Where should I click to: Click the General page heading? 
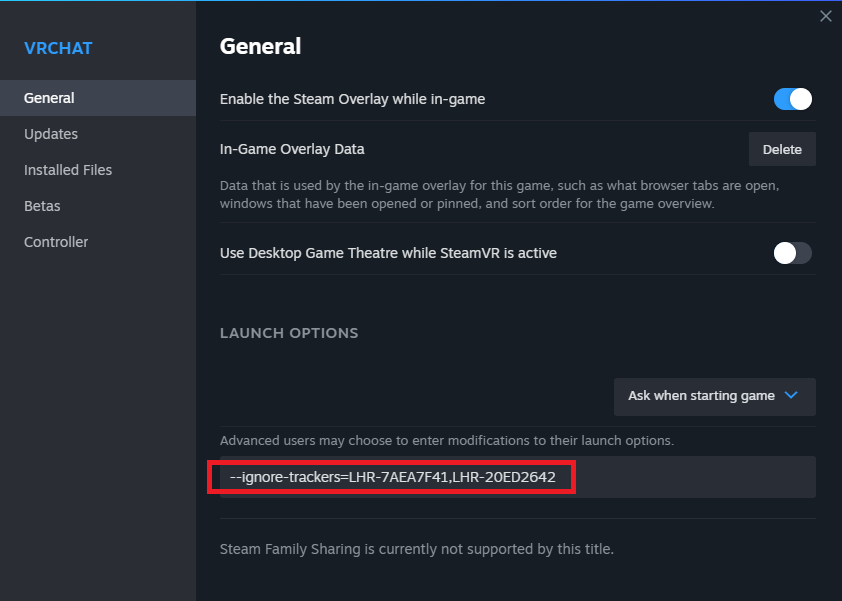click(x=260, y=46)
